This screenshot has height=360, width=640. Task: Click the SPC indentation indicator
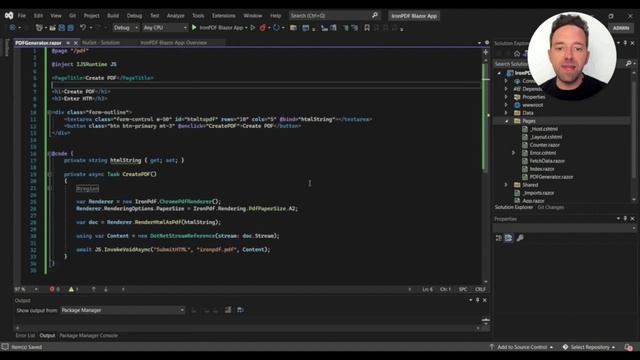[x=463, y=289]
